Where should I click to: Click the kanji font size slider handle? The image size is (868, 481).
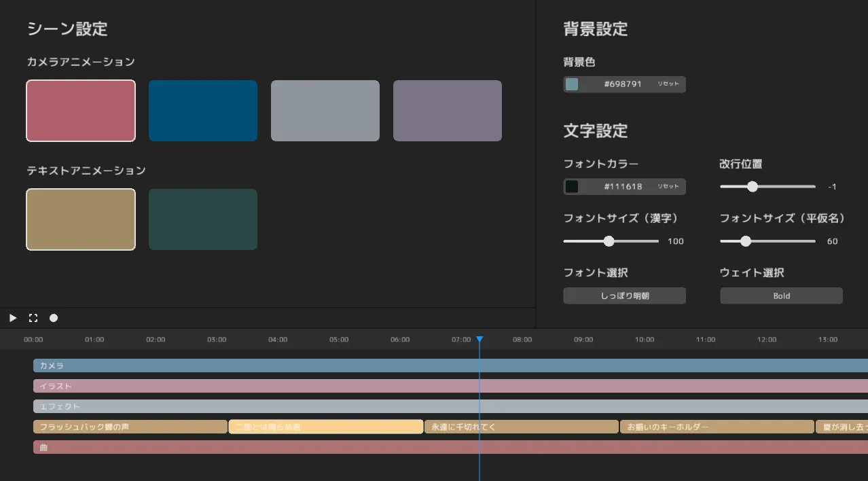tap(609, 241)
